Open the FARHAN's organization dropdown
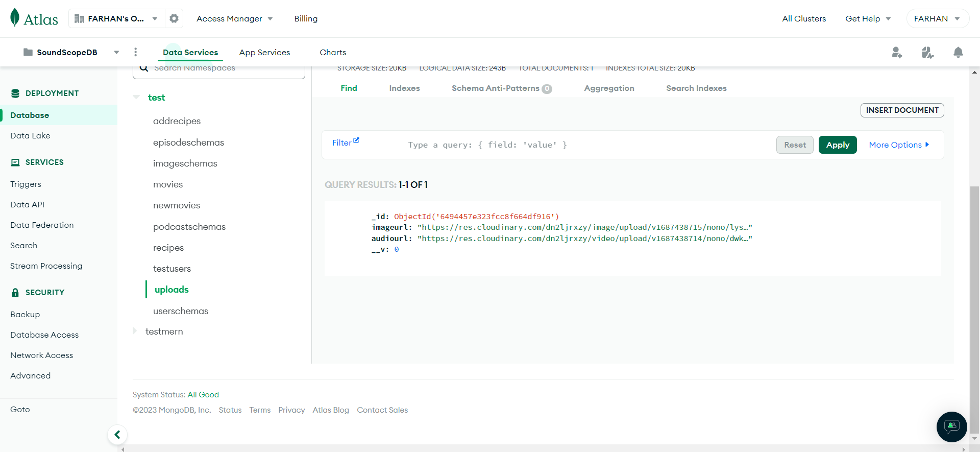 pos(116,18)
